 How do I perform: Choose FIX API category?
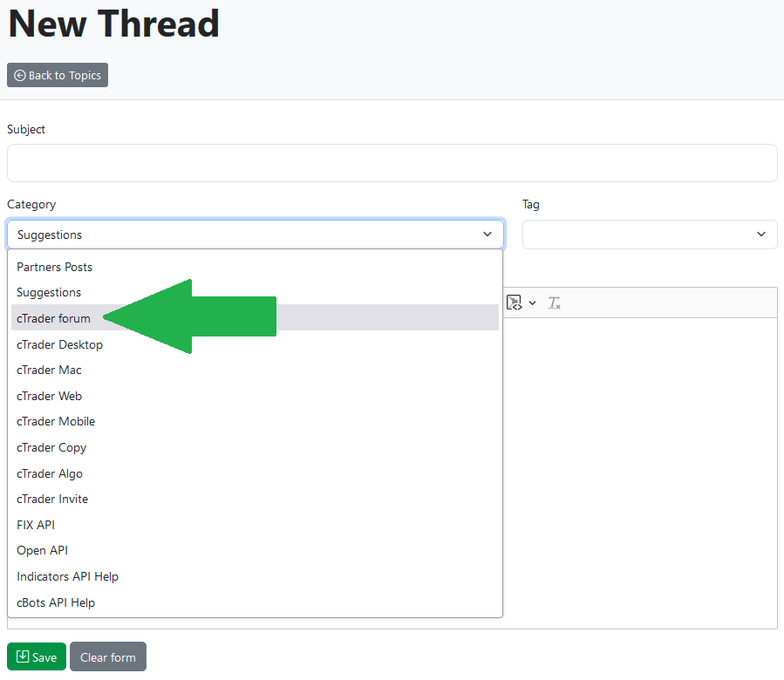255,525
